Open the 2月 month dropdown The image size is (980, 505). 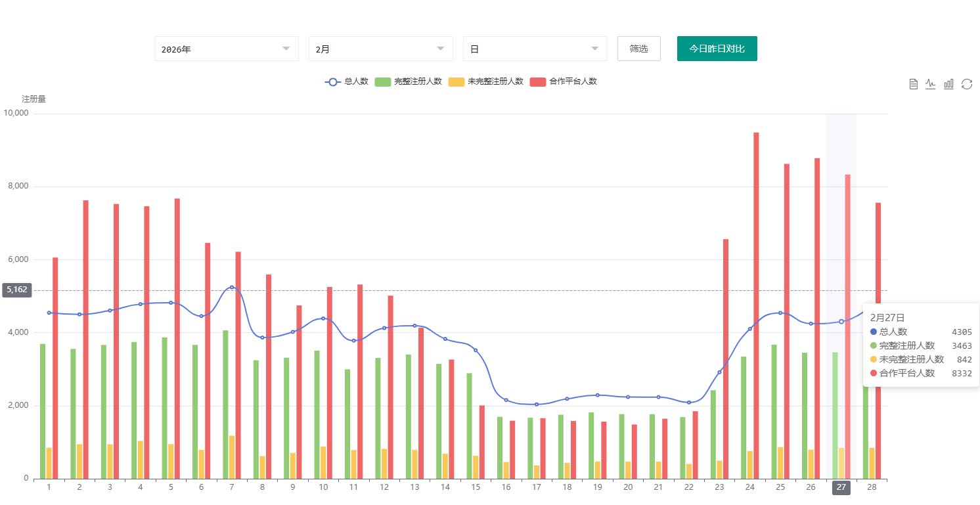pos(380,49)
